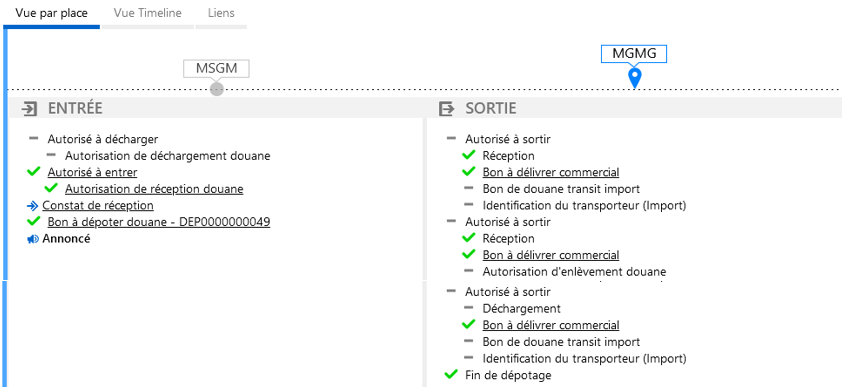Open the Constat de réception link
This screenshot has width=845, height=388.
tap(98, 205)
